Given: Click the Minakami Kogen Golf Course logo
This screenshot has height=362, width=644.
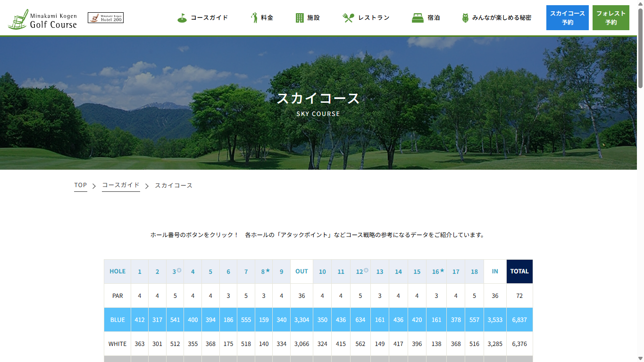Looking at the screenshot, I should pyautogui.click(x=42, y=19).
